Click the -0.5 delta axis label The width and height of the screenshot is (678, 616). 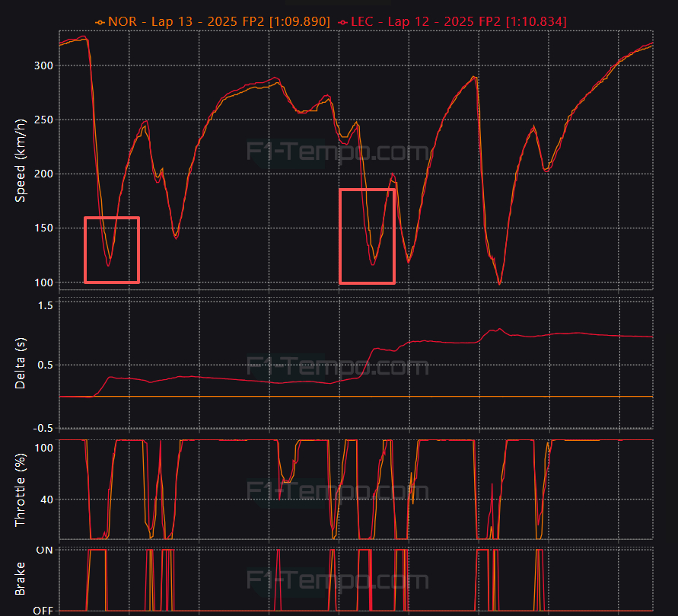[43, 428]
